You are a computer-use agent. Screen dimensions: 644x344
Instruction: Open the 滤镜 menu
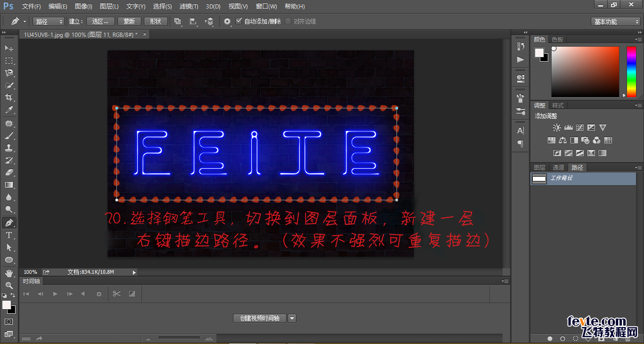pyautogui.click(x=188, y=6)
